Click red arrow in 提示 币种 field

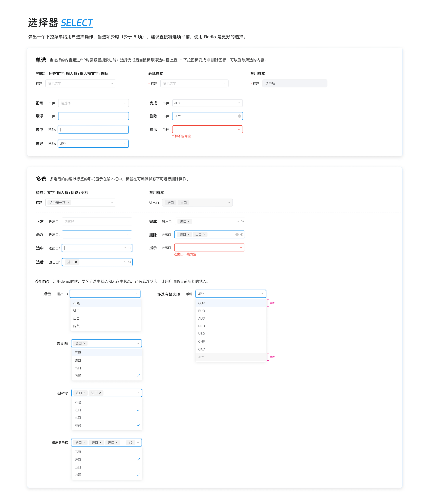239,129
